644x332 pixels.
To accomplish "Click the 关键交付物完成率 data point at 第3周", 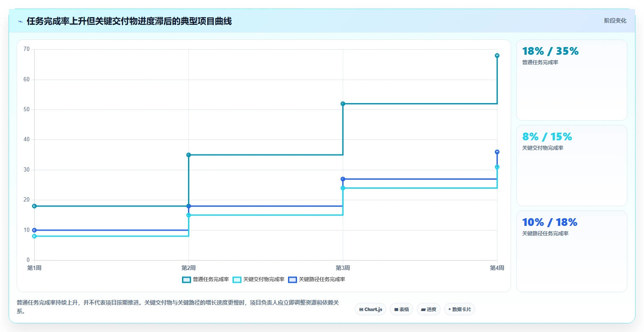I will click(x=343, y=188).
